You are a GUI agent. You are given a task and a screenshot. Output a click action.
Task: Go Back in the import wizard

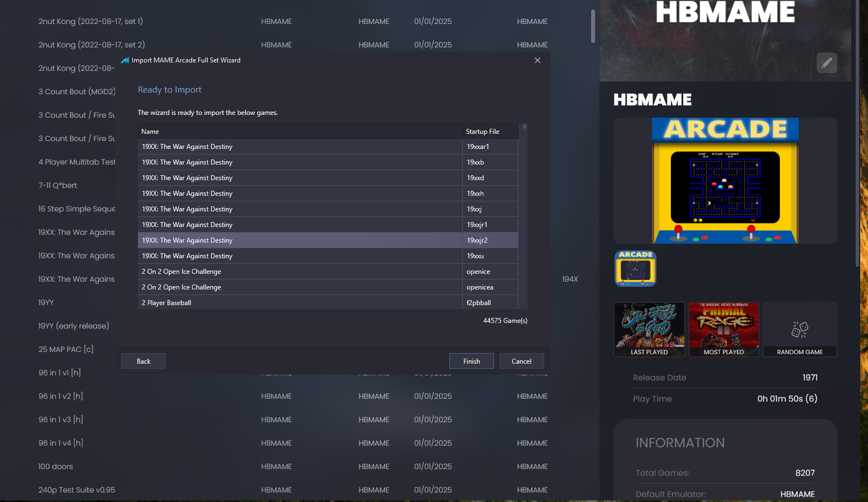143,361
